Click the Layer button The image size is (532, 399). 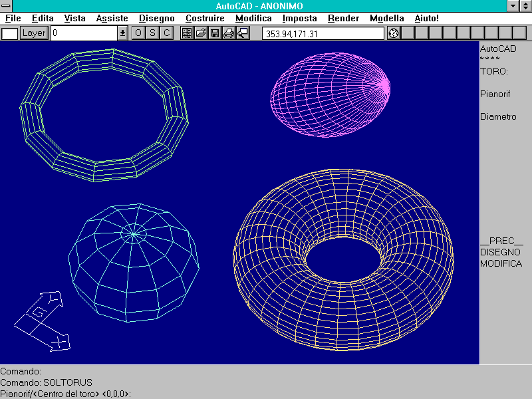34,33
